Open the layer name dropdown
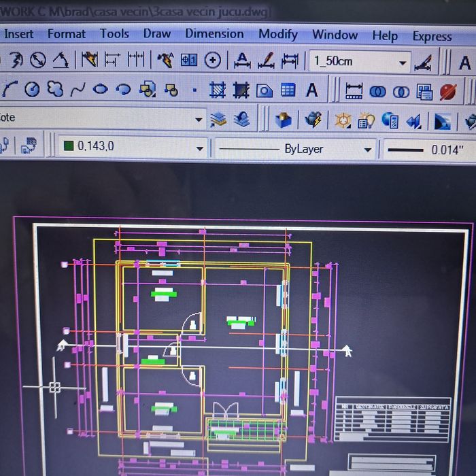Image resolution: width=476 pixels, height=476 pixels. 102,118
